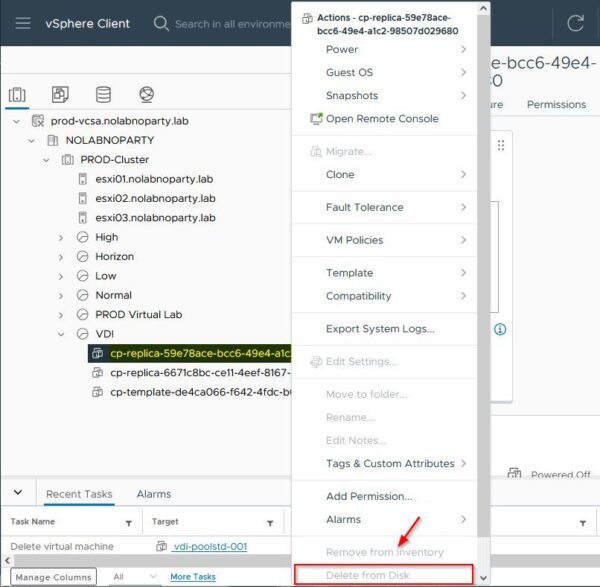The height and width of the screenshot is (587, 600).
Task: Open the Template submenu
Action: coord(385,273)
